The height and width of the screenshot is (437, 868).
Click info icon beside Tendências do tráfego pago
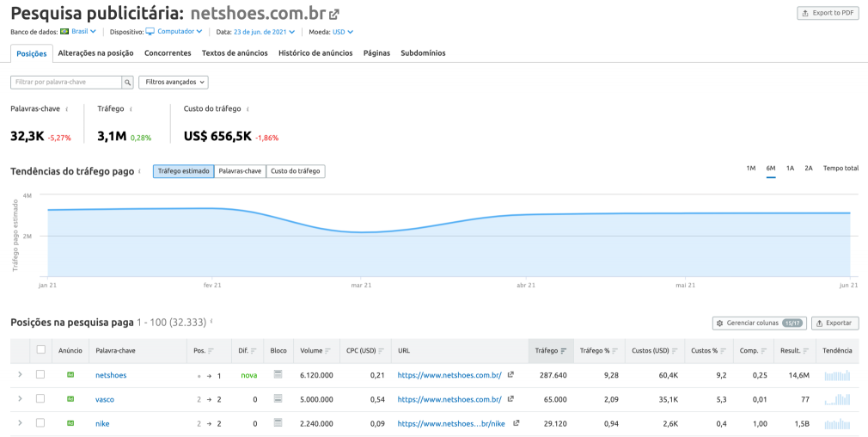click(141, 172)
